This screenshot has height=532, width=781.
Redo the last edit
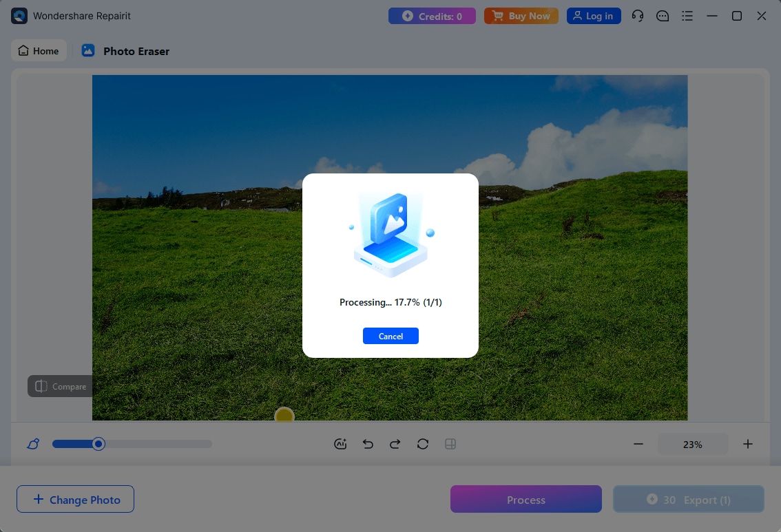pyautogui.click(x=395, y=444)
